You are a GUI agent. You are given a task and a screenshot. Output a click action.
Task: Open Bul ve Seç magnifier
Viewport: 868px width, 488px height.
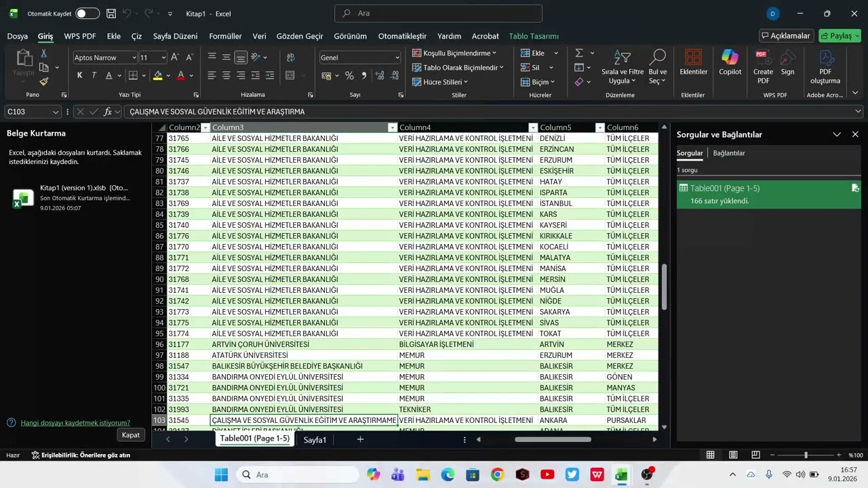[658, 66]
